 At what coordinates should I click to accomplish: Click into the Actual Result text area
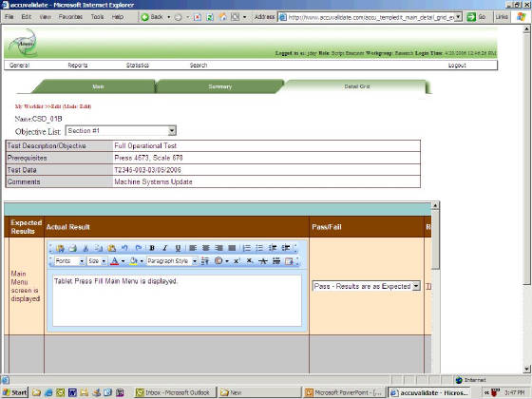(177, 300)
